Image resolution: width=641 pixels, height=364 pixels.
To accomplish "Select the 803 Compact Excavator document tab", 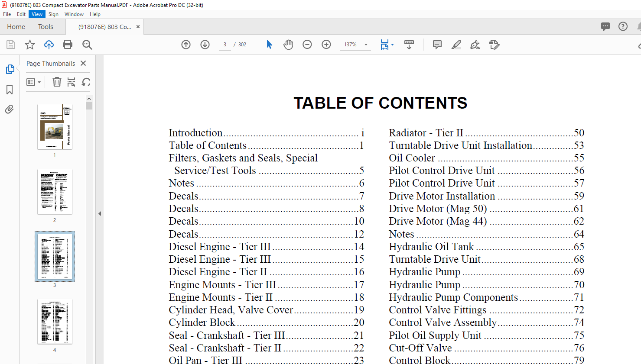I will click(104, 27).
